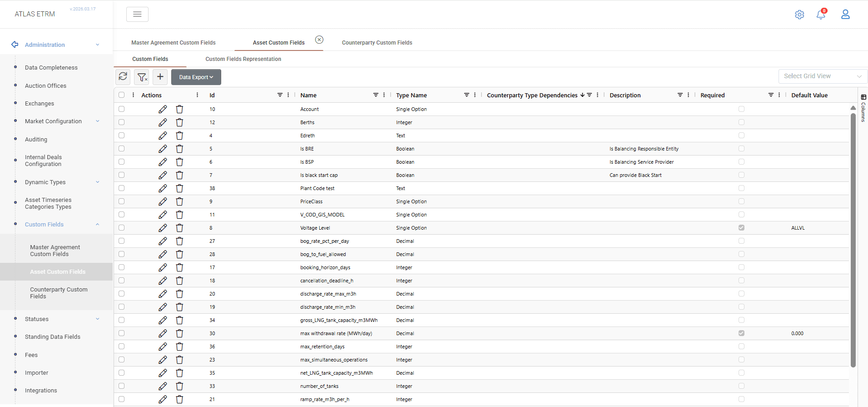Open Integrations in sidebar

click(x=41, y=390)
